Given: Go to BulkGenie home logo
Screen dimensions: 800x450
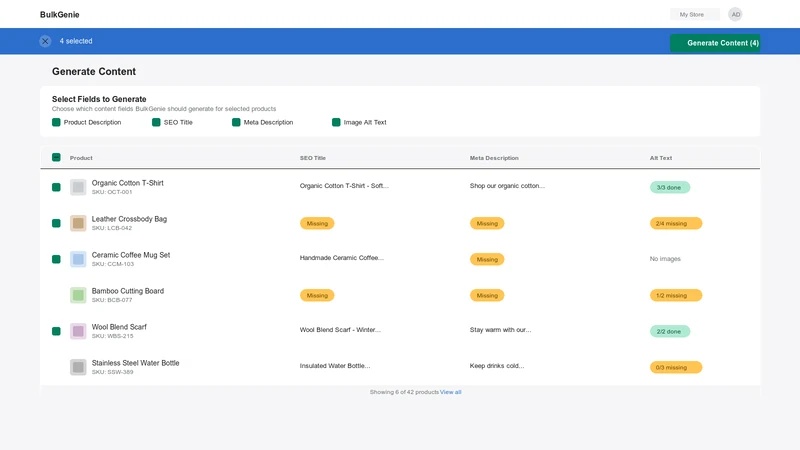Looking at the screenshot, I should (x=60, y=15).
